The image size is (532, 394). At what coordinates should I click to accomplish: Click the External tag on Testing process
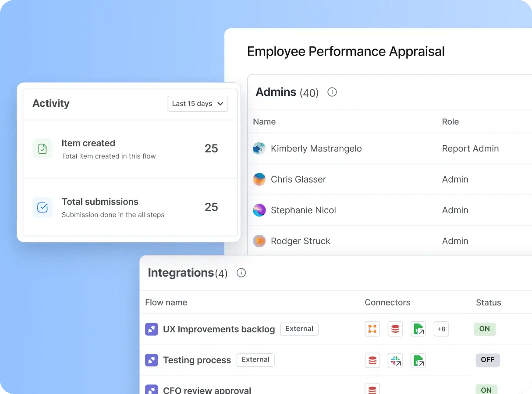255,360
